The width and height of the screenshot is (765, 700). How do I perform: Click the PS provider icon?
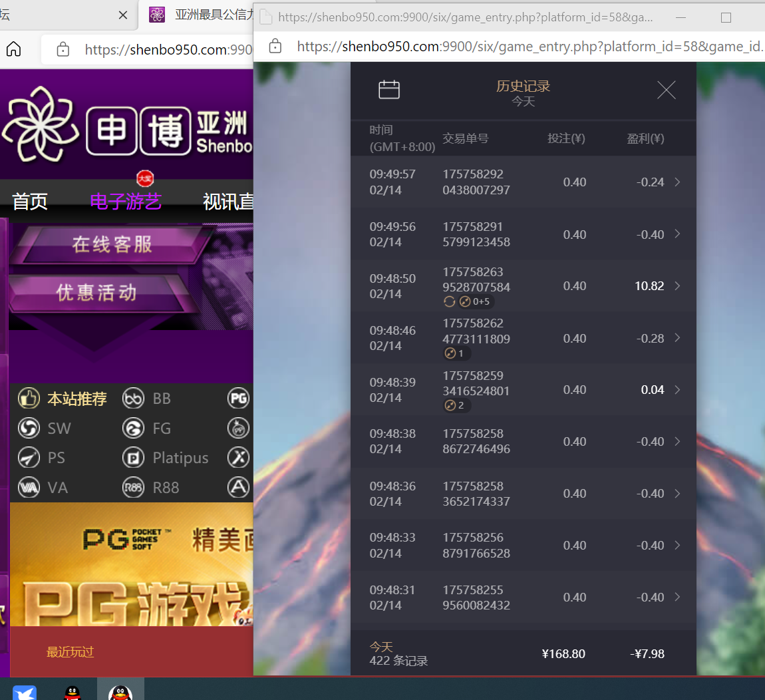(x=29, y=457)
